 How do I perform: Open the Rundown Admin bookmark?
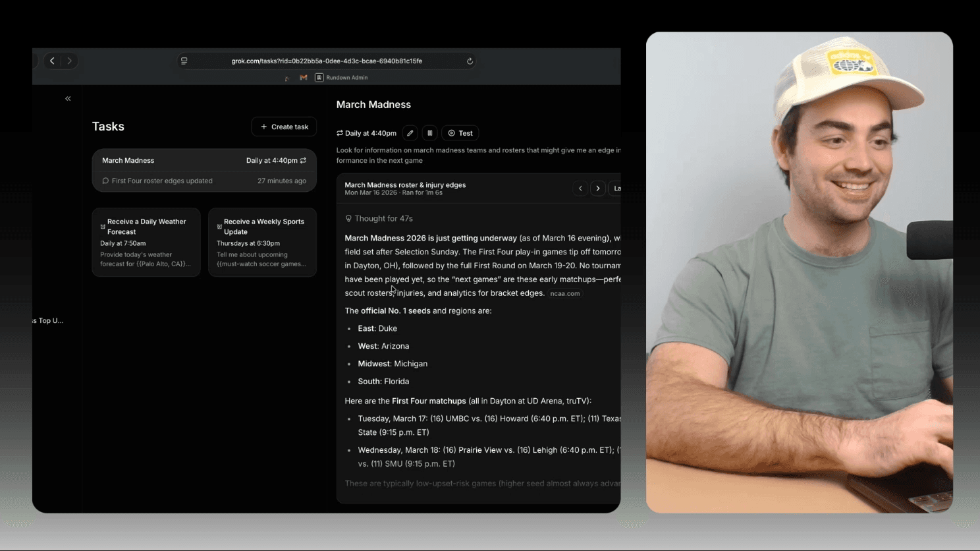tap(341, 77)
